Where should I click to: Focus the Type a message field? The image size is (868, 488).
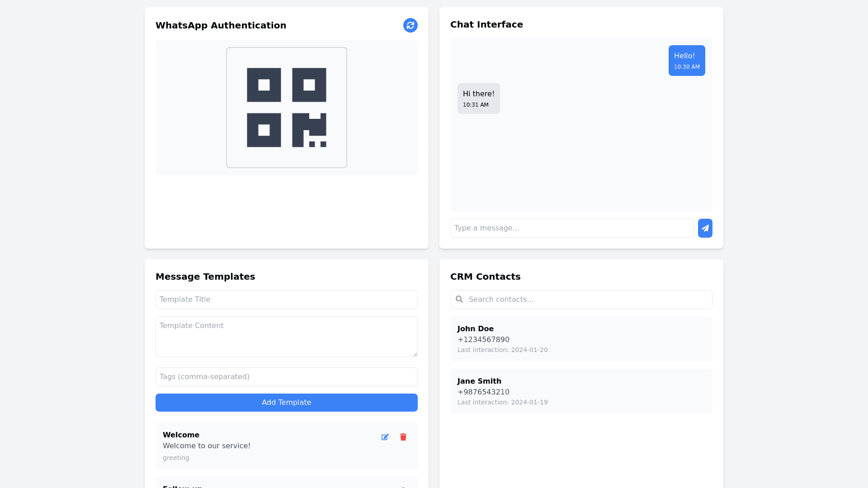coord(572,228)
